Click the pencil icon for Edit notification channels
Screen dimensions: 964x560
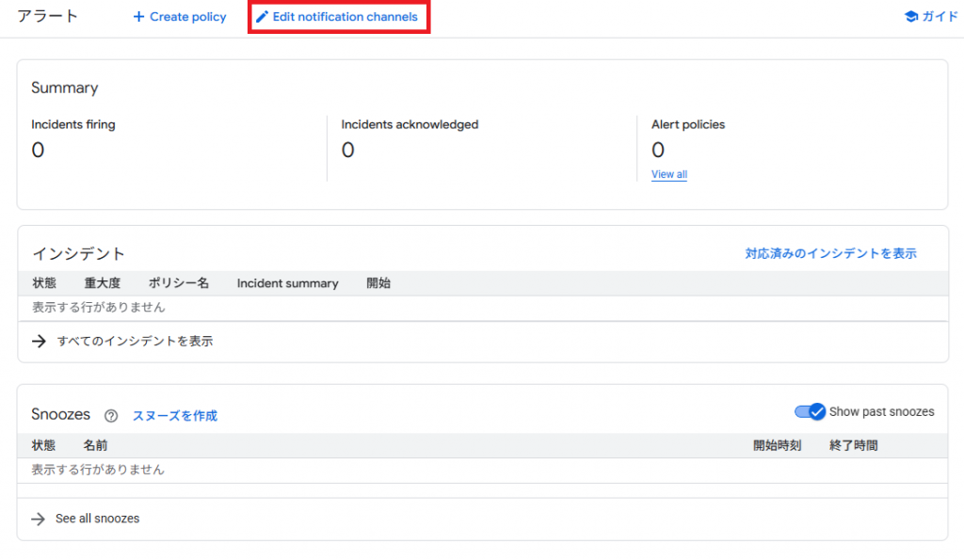tap(262, 17)
